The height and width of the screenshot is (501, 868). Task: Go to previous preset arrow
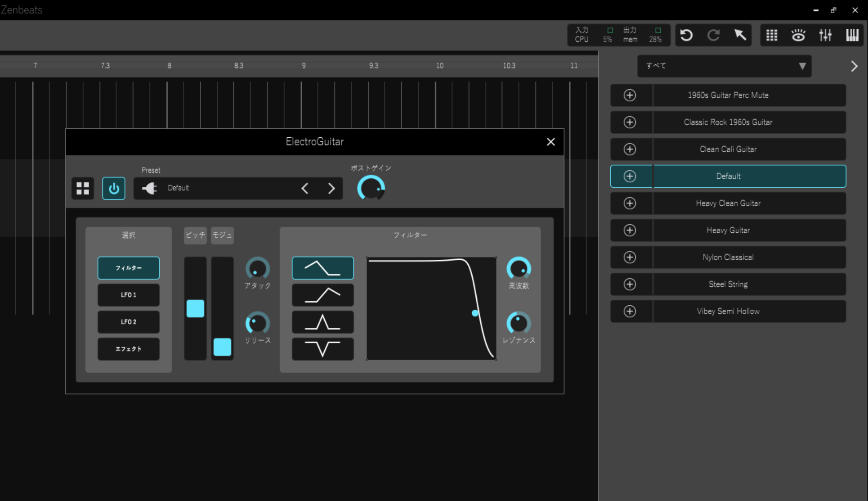[x=305, y=188]
